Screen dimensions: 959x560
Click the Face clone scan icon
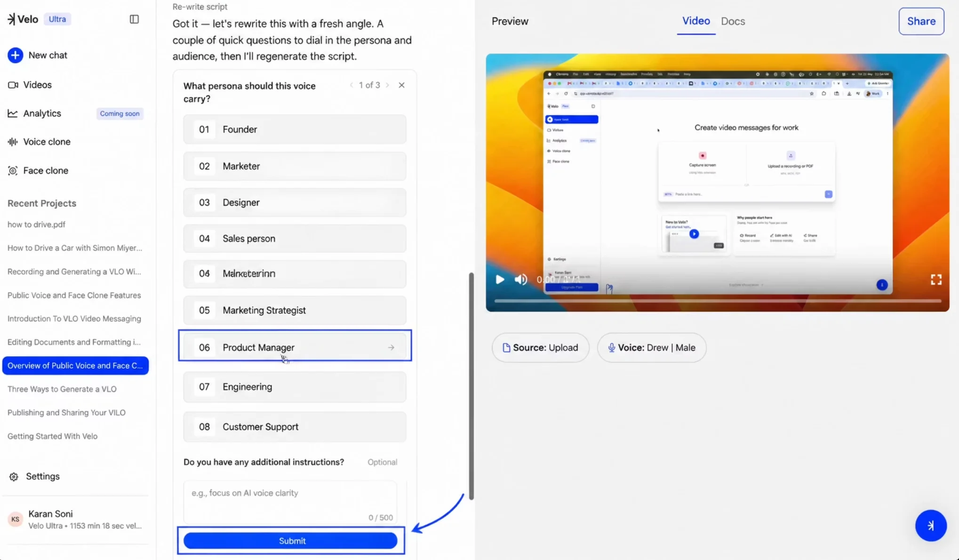pyautogui.click(x=13, y=171)
